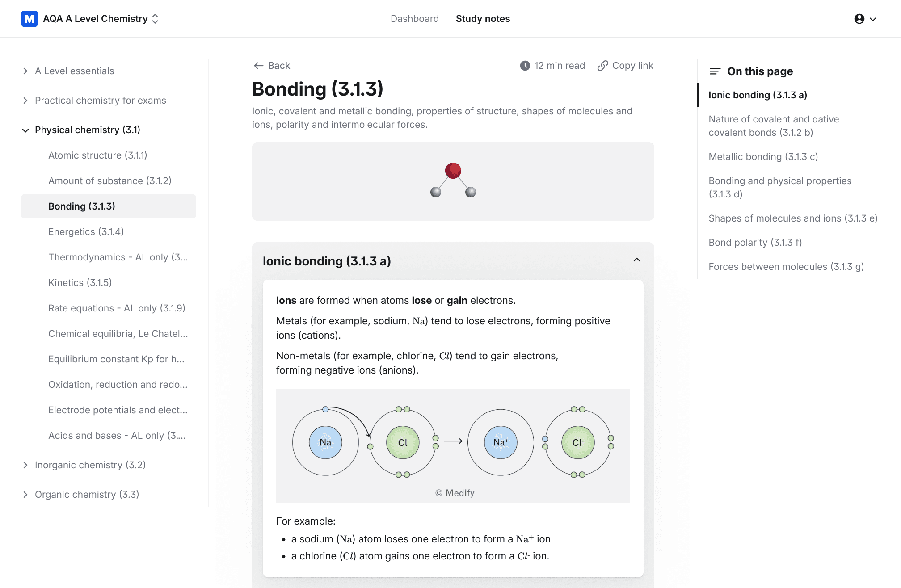This screenshot has width=901, height=588.
Task: Click the clock icon beside 12 min read
Action: tap(525, 66)
